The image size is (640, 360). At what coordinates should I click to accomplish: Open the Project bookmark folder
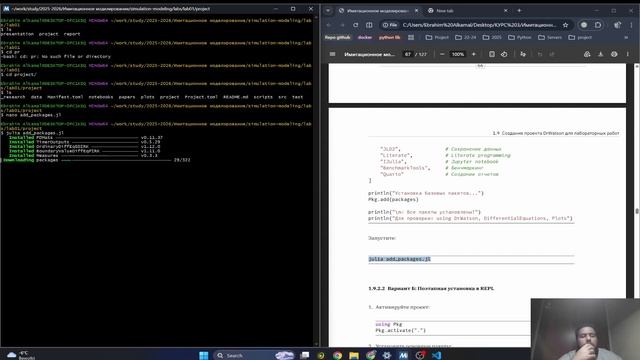(437, 37)
